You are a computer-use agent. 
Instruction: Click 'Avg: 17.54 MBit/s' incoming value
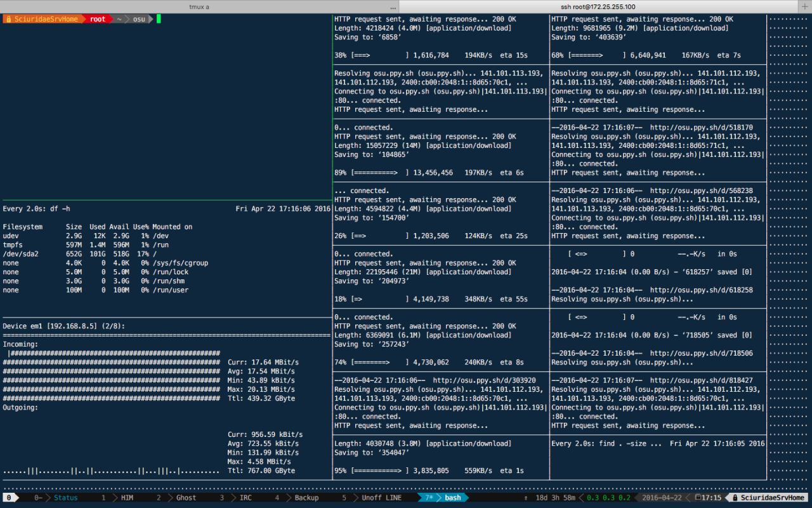[x=261, y=371]
